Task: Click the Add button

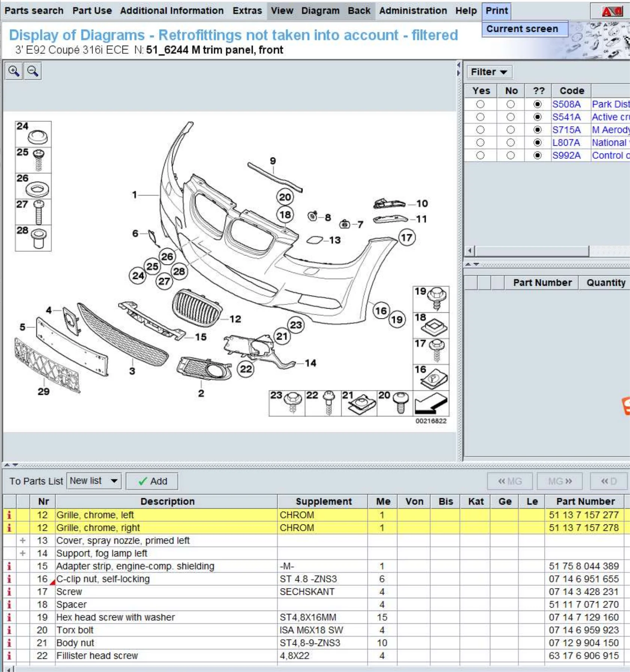Action: click(x=152, y=481)
